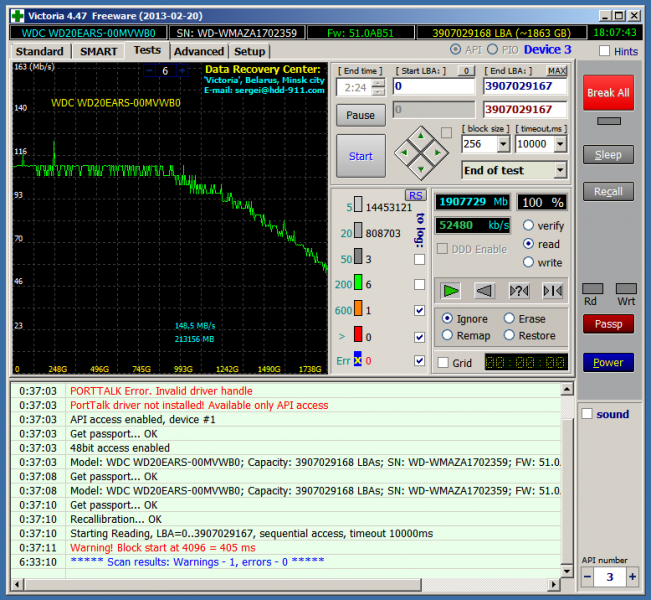This screenshot has height=600, width=651.
Task: Switch to the SMART tab
Action: (98, 51)
